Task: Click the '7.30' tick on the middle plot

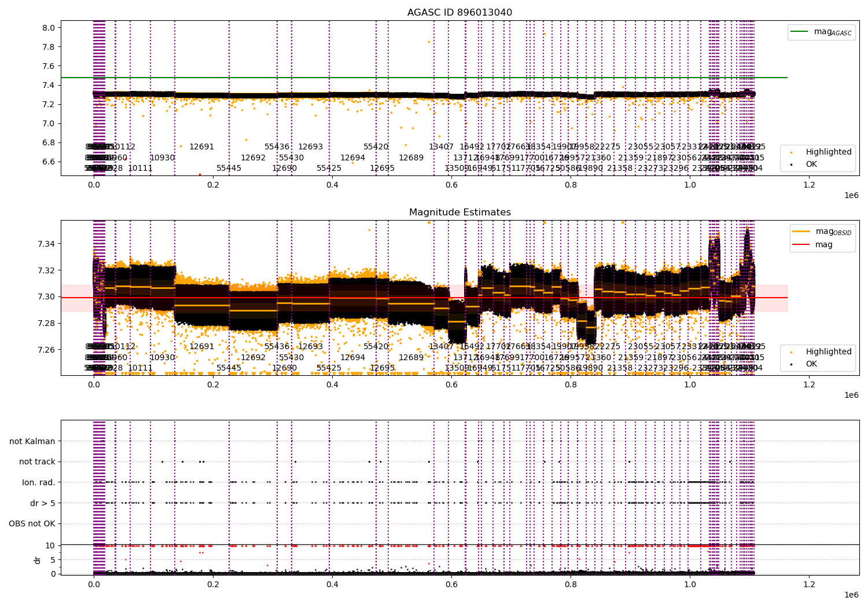Action: coord(46,296)
